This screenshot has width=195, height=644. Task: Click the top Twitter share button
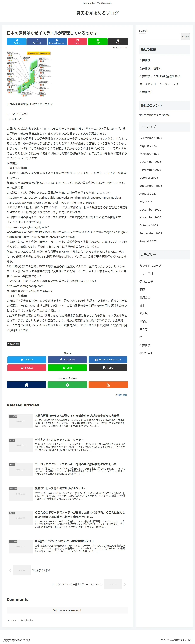tap(17, 41)
